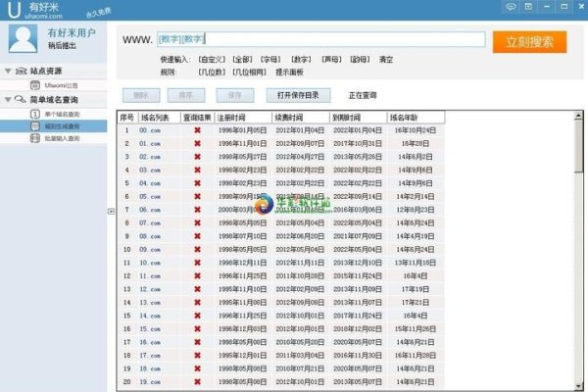Screen dimensions: 588x392
Task: Click the red X result for 00.com
Action: pos(197,130)
